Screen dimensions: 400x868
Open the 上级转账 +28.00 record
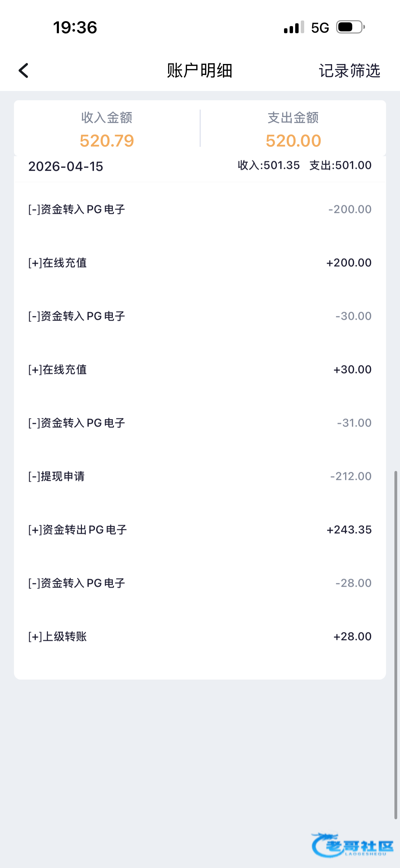pos(200,636)
